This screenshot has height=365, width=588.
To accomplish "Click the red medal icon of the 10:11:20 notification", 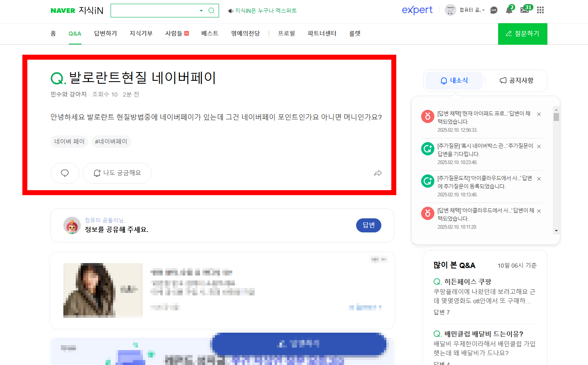I will pyautogui.click(x=428, y=213).
